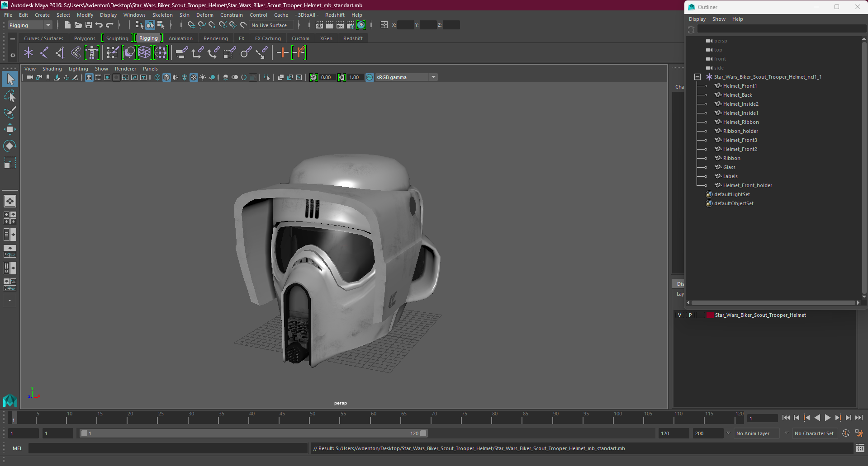The image size is (868, 466).
Task: Open shelf tab selector menu icon
Action: point(13,39)
